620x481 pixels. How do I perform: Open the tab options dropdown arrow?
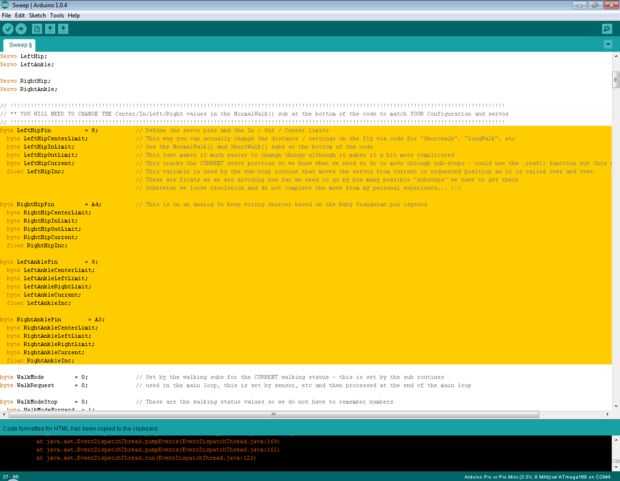(608, 44)
